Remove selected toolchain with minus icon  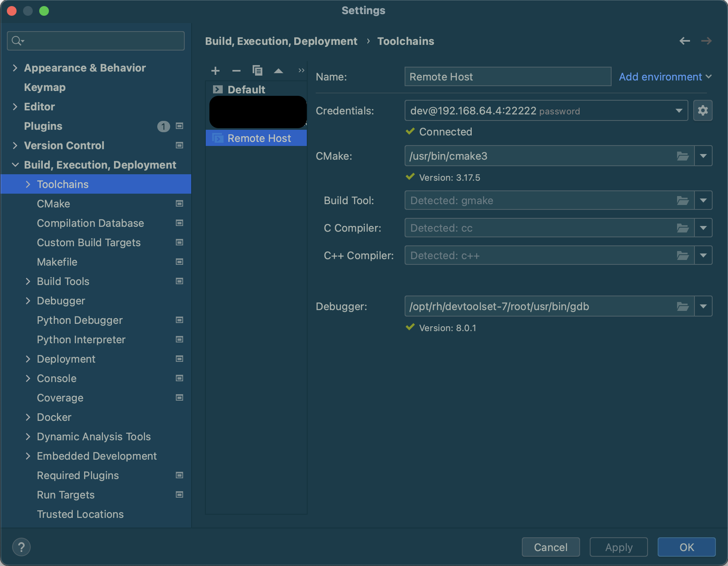(236, 71)
